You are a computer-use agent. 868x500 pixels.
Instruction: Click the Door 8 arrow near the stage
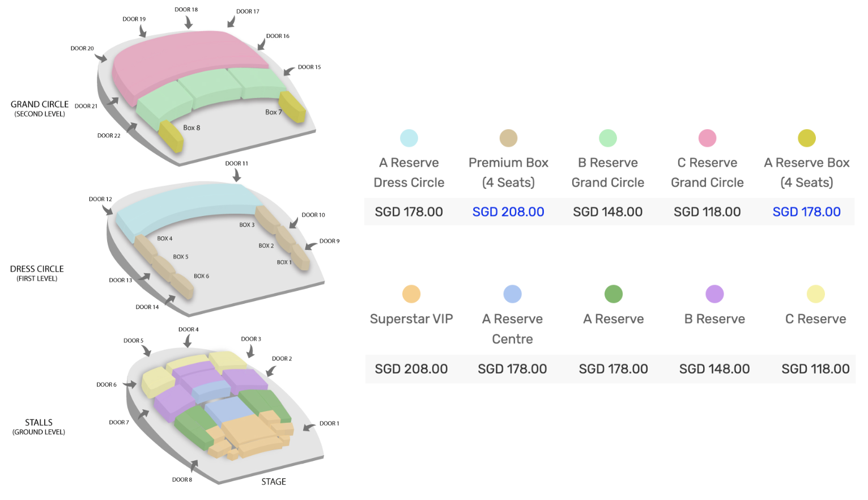coord(194,466)
